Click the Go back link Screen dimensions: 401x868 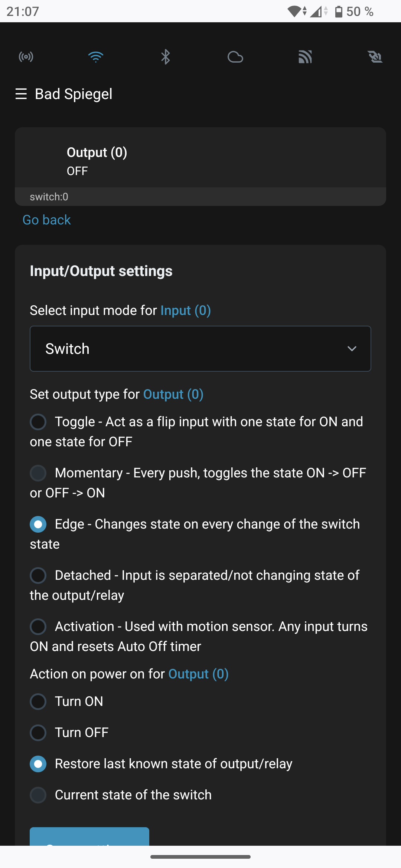46,220
